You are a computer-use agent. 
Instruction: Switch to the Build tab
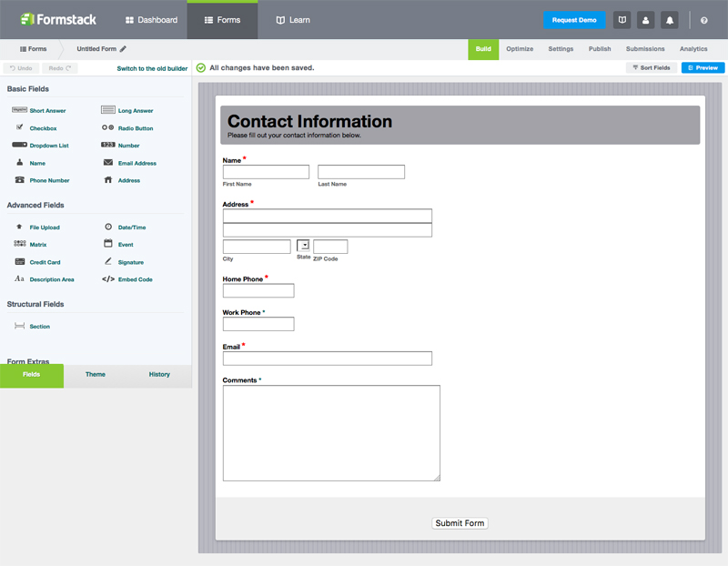(x=483, y=49)
